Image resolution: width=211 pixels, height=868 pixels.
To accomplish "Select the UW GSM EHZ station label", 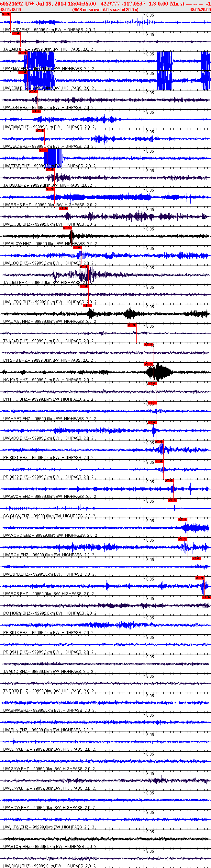I will tap(16, 88).
